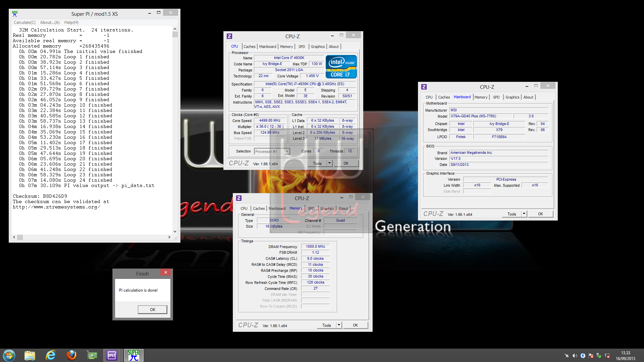Image resolution: width=644 pixels, height=362 pixels.
Task: Open File Explorer from taskbar
Action: pos(30,355)
